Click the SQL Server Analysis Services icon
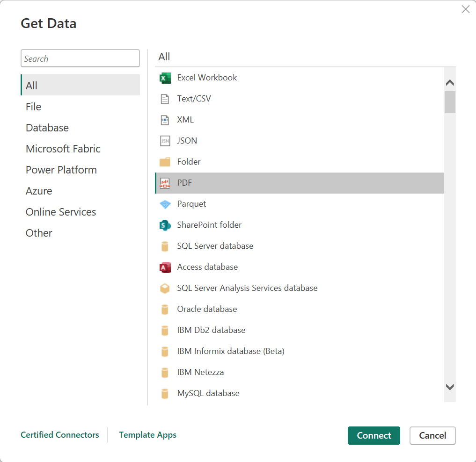Image resolution: width=476 pixels, height=462 pixels. pyautogui.click(x=165, y=288)
